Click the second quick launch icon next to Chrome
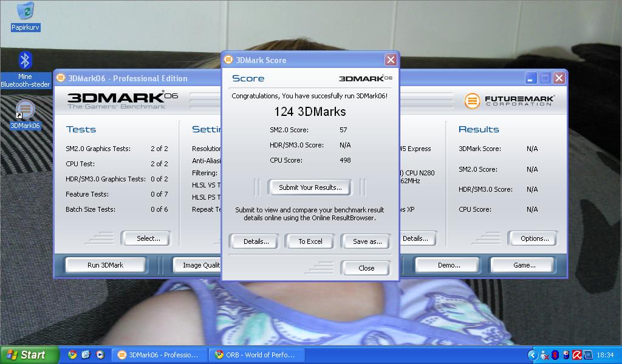Screen dimensions: 622x364 pos(86,355)
